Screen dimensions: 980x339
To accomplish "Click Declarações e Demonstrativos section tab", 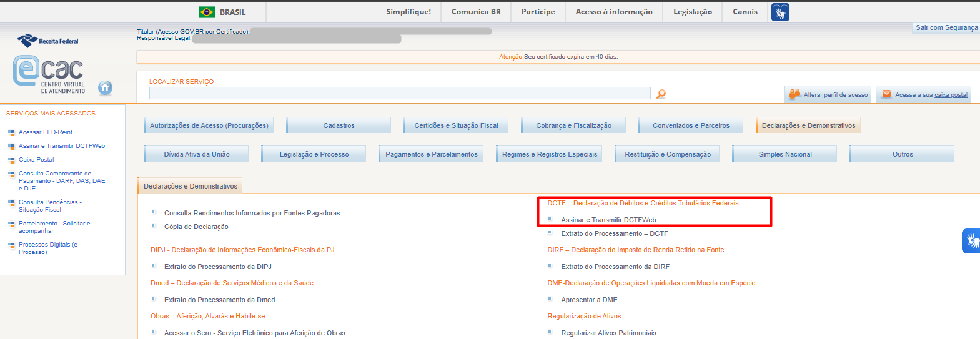I will (x=190, y=186).
